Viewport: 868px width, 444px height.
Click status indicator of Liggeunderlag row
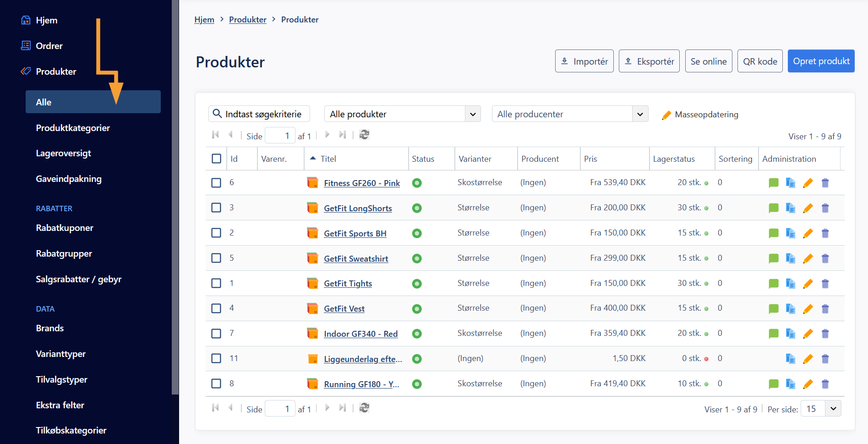[x=417, y=359]
